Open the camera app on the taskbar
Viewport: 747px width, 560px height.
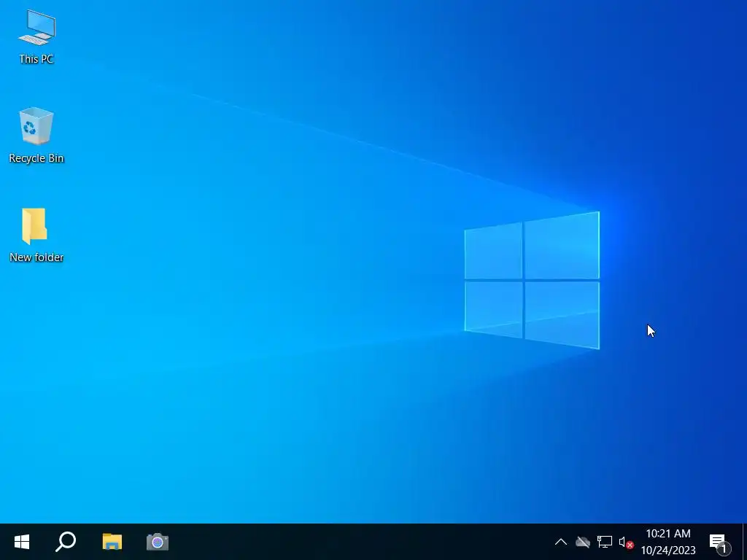click(x=158, y=542)
